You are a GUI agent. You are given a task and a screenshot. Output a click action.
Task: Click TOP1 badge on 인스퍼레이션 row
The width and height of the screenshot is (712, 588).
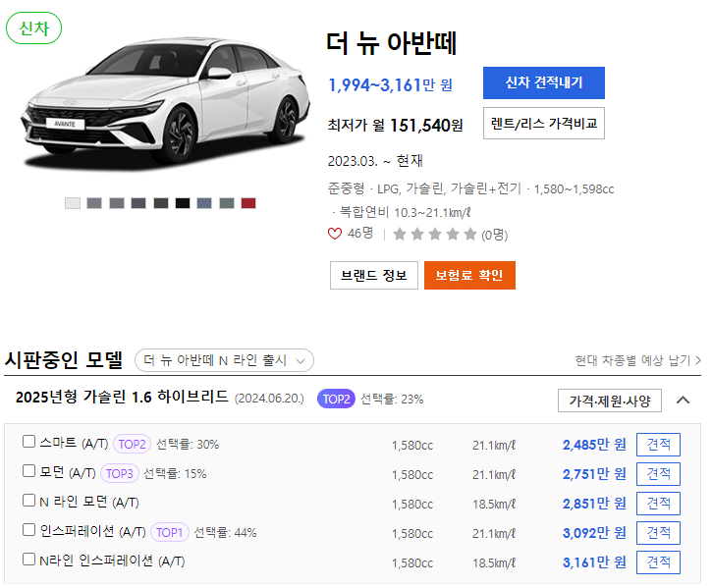click(x=169, y=532)
